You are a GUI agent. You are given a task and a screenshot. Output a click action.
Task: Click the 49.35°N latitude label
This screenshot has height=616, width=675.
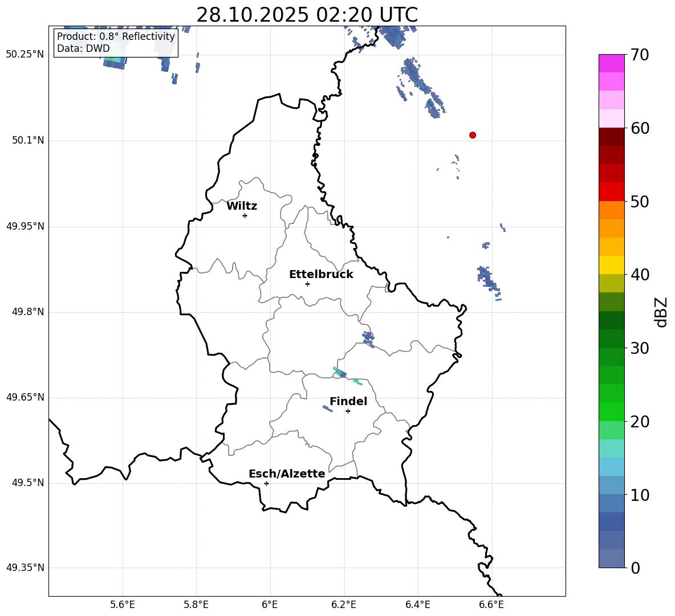point(25,568)
